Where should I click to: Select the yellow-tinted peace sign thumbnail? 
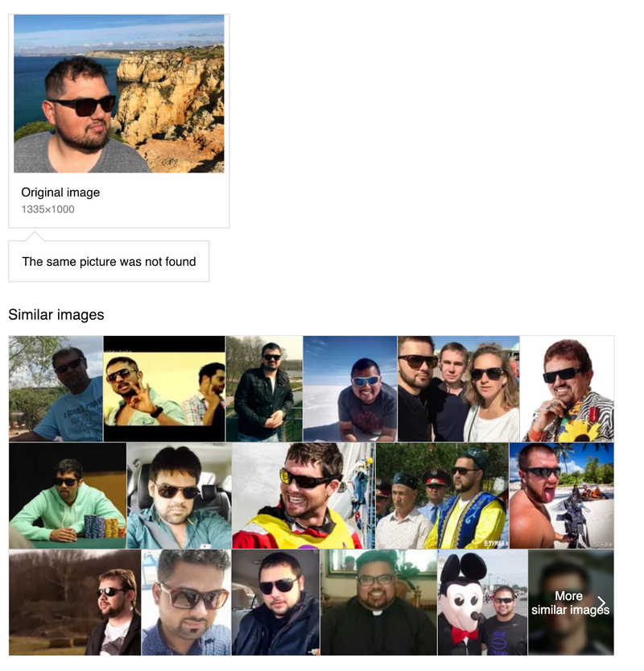[x=164, y=388]
